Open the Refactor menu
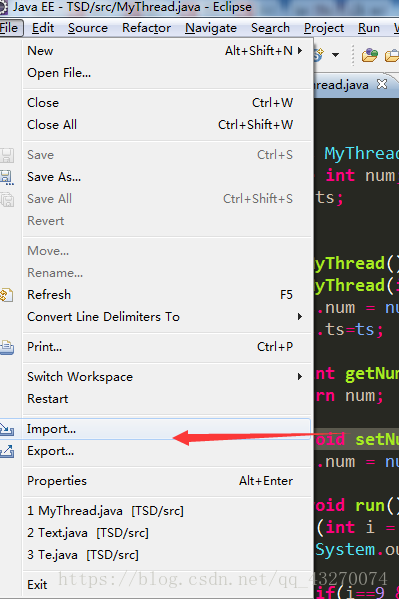The height and width of the screenshot is (599, 399). [146, 28]
